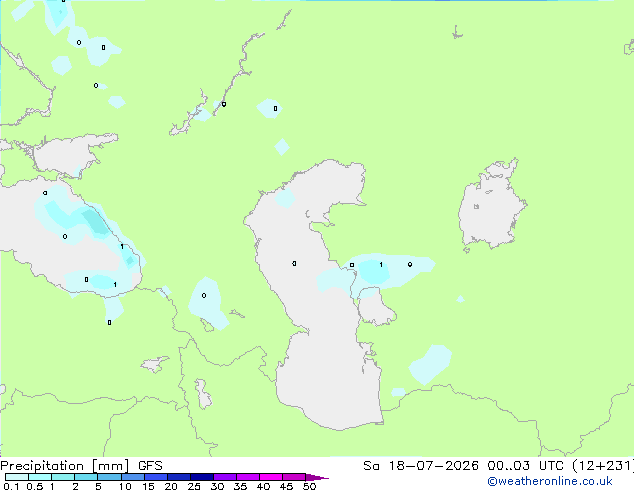Select the 25–30 mm navy legend swatch
The width and height of the screenshot is (634, 490).
coord(202,477)
